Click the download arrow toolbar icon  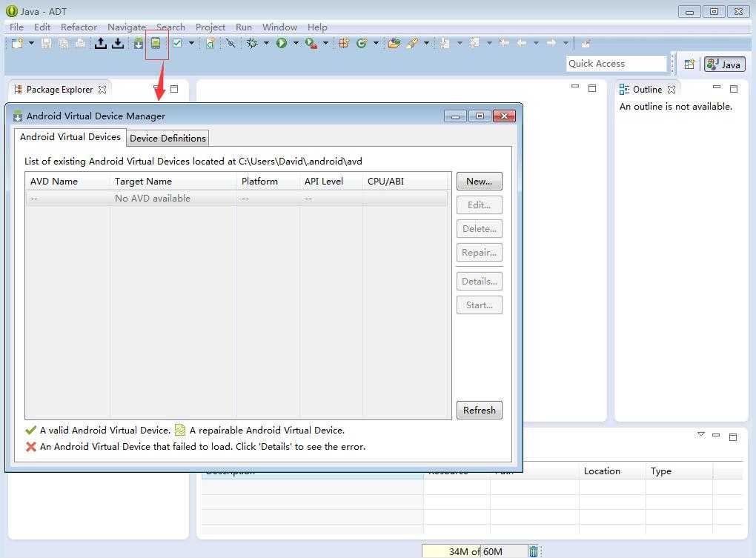[118, 44]
